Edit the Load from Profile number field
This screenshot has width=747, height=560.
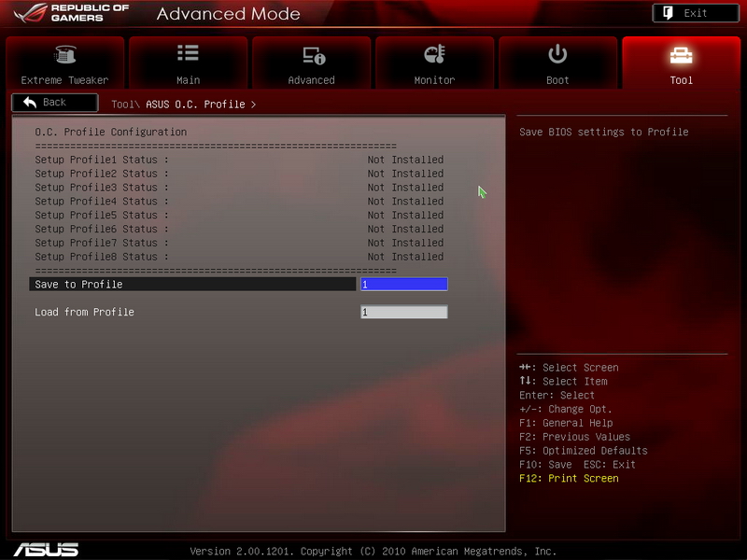[404, 312]
